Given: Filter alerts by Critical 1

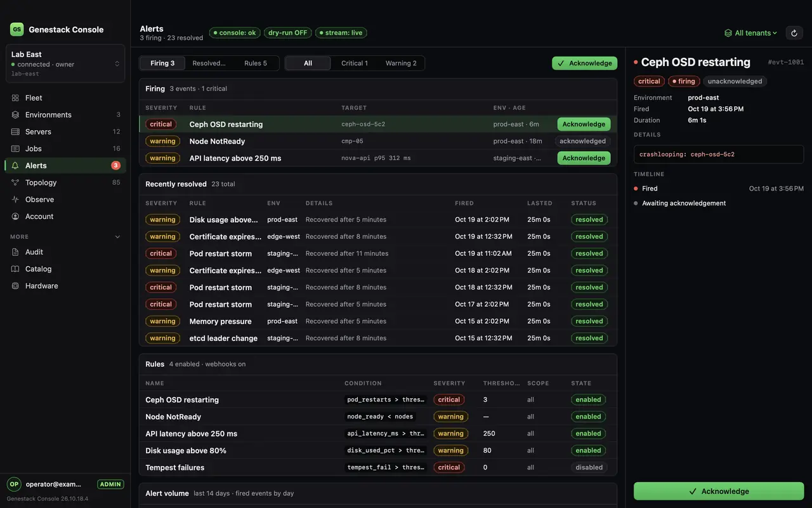Looking at the screenshot, I should point(355,63).
